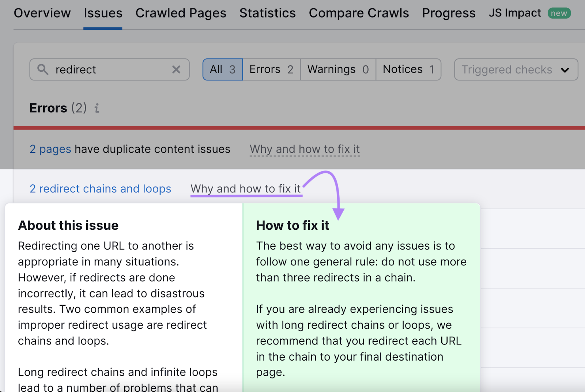Image resolution: width=585 pixels, height=392 pixels.
Task: Open fix help for duplicate content issues
Action: (305, 149)
